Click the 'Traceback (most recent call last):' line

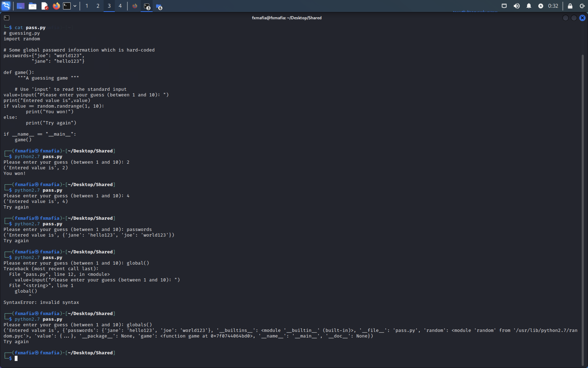click(51, 268)
